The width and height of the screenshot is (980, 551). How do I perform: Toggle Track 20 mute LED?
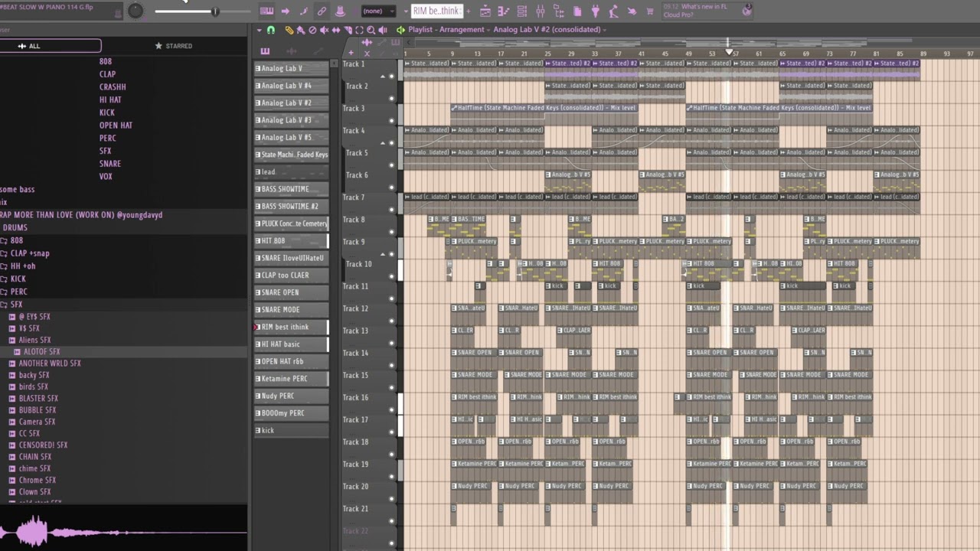(x=392, y=497)
